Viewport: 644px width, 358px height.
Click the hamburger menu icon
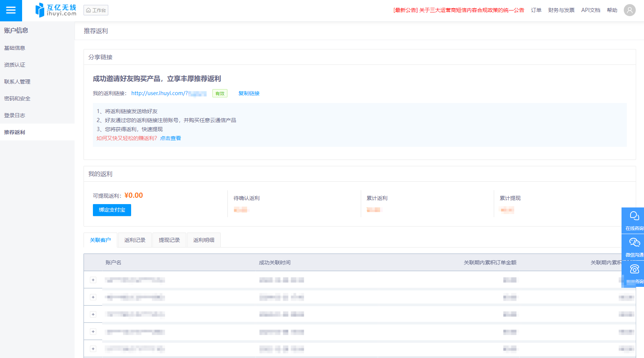click(x=11, y=10)
